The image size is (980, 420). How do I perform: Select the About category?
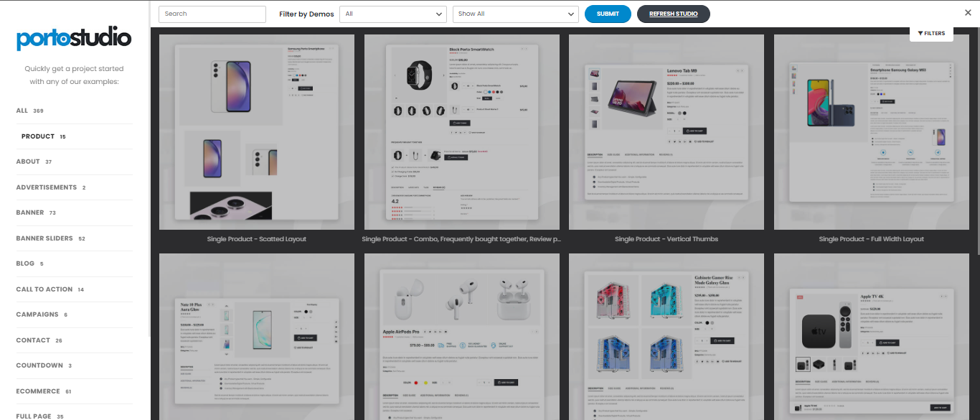pyautogui.click(x=34, y=162)
